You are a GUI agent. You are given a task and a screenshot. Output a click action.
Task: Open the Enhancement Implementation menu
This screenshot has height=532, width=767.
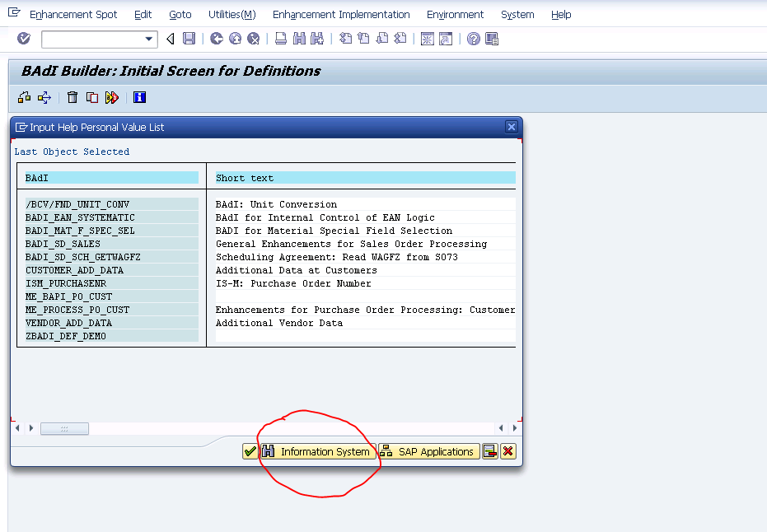pos(340,14)
